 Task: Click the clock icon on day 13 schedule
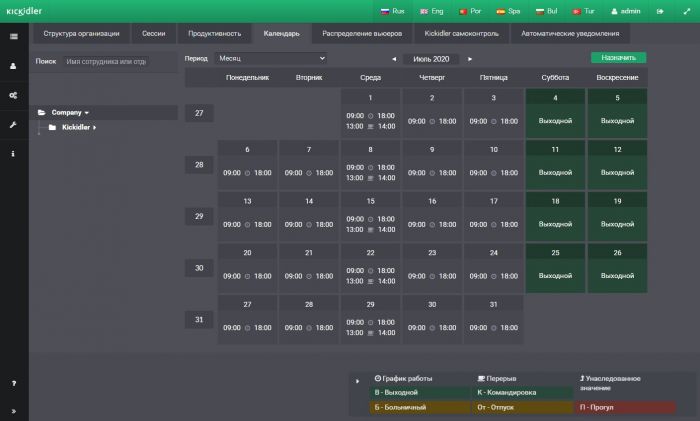[247, 225]
